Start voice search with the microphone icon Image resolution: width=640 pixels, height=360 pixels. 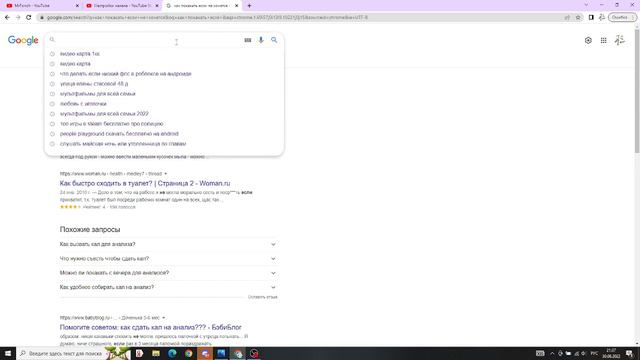click(x=261, y=40)
